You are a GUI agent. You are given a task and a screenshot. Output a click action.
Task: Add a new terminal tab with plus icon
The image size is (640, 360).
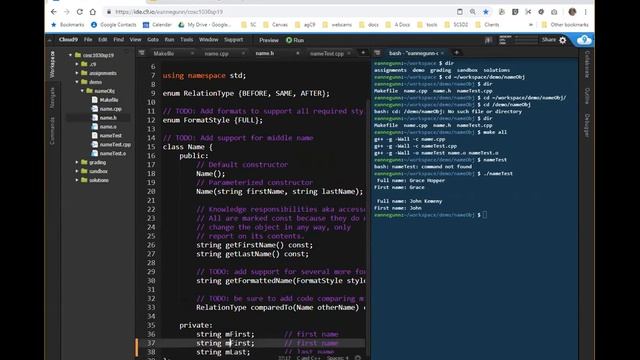tap(456, 53)
